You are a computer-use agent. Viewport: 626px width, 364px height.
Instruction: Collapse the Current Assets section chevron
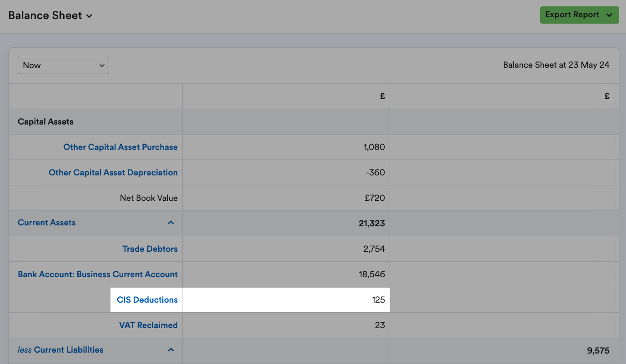click(x=171, y=223)
